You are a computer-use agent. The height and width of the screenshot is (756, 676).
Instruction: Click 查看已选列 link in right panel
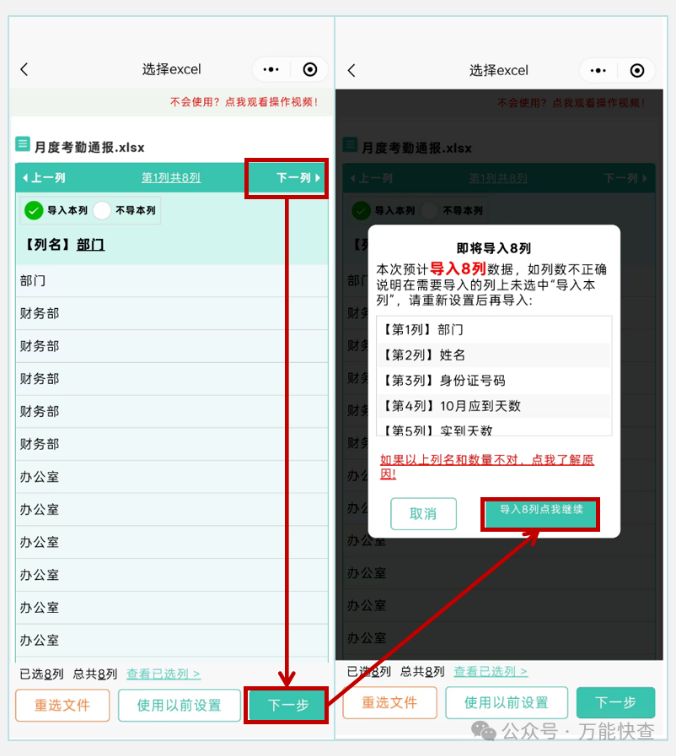(x=490, y=671)
